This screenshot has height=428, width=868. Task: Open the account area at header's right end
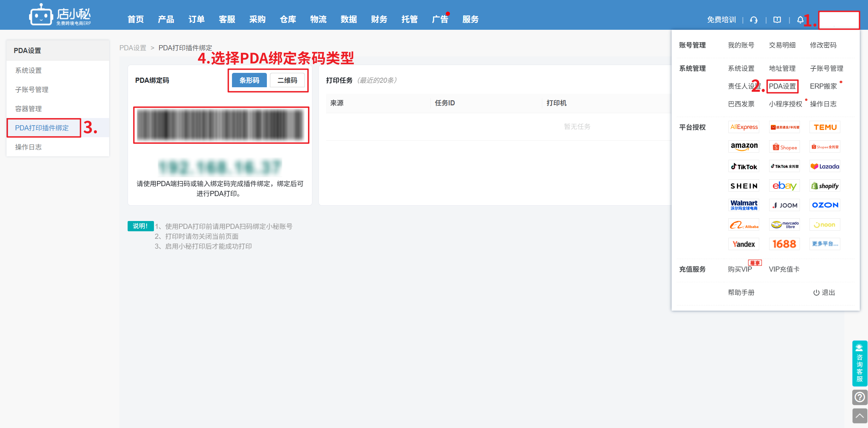click(839, 20)
